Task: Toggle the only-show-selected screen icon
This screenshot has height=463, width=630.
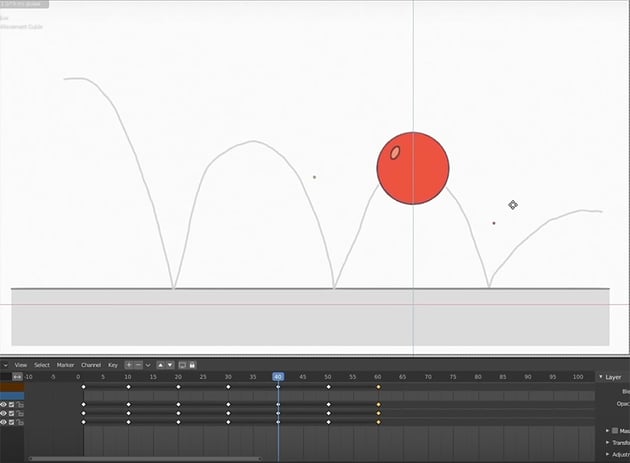Action: point(182,365)
